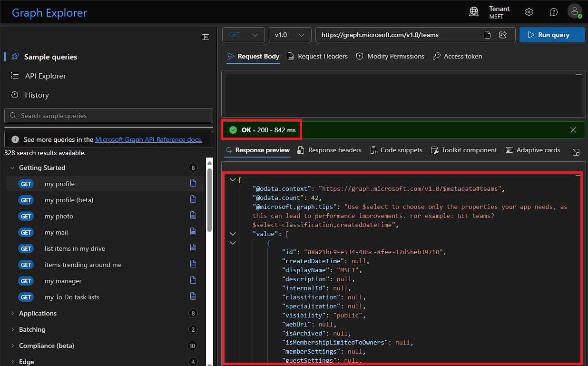Expand the response preview to full screen
The height and width of the screenshot is (366, 588).
pos(576,152)
